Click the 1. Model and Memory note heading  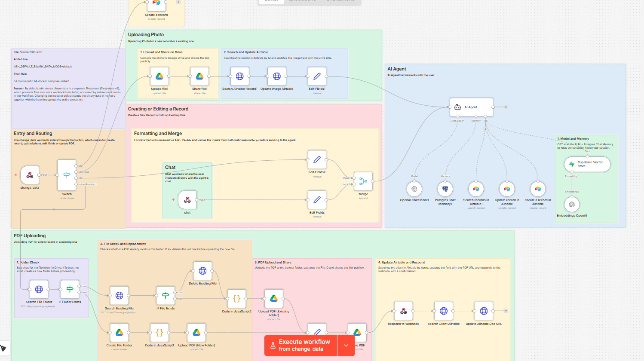coord(573,139)
